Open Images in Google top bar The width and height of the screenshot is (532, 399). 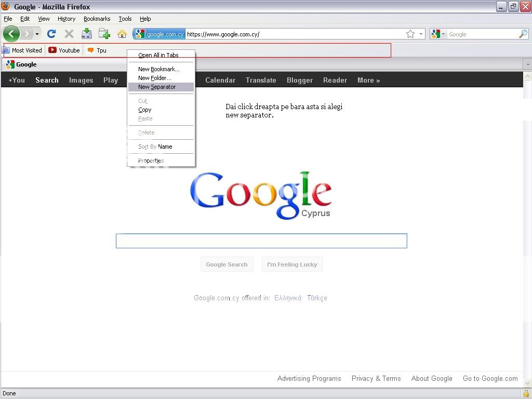(x=81, y=80)
